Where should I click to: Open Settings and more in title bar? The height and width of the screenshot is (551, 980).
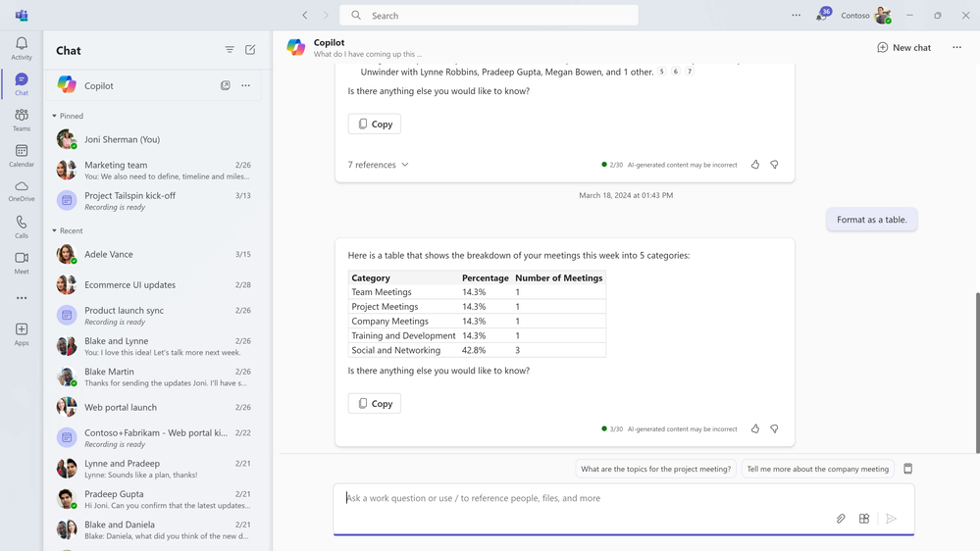coord(796,15)
